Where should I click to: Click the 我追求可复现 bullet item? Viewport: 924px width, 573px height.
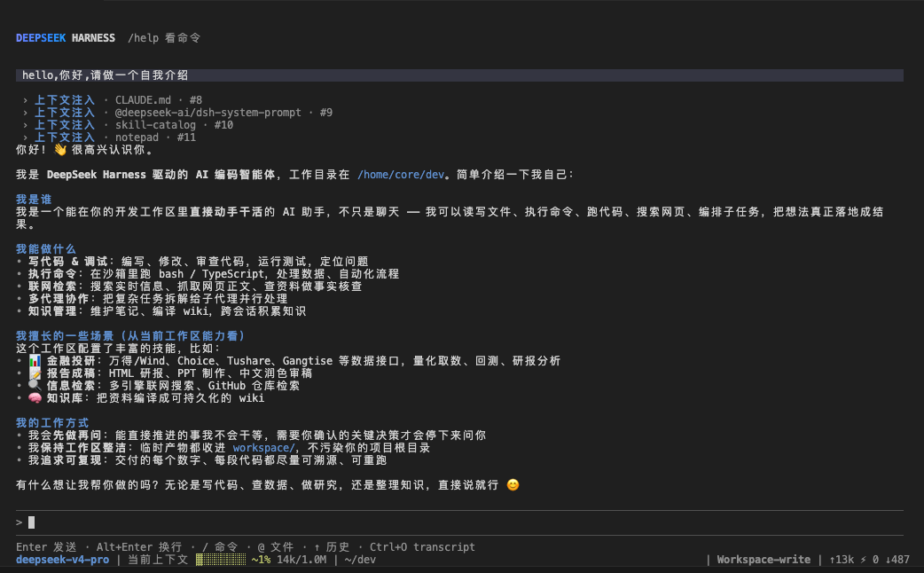[201, 459]
